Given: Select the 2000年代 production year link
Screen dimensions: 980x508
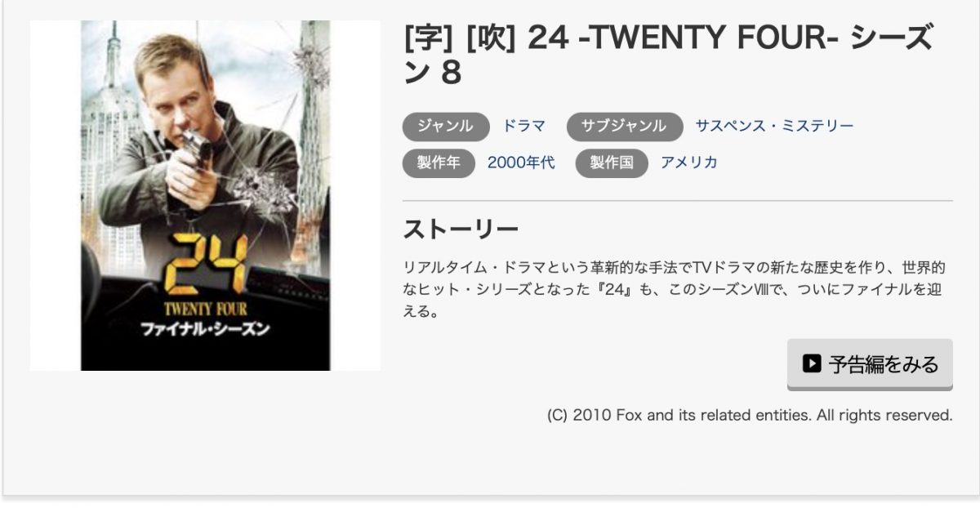Looking at the screenshot, I should (521, 163).
